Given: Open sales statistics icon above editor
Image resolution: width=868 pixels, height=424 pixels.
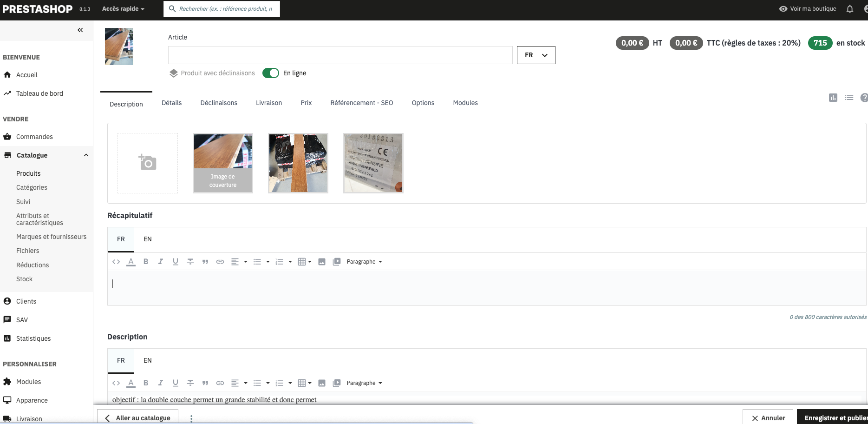Looking at the screenshot, I should click(x=833, y=98).
